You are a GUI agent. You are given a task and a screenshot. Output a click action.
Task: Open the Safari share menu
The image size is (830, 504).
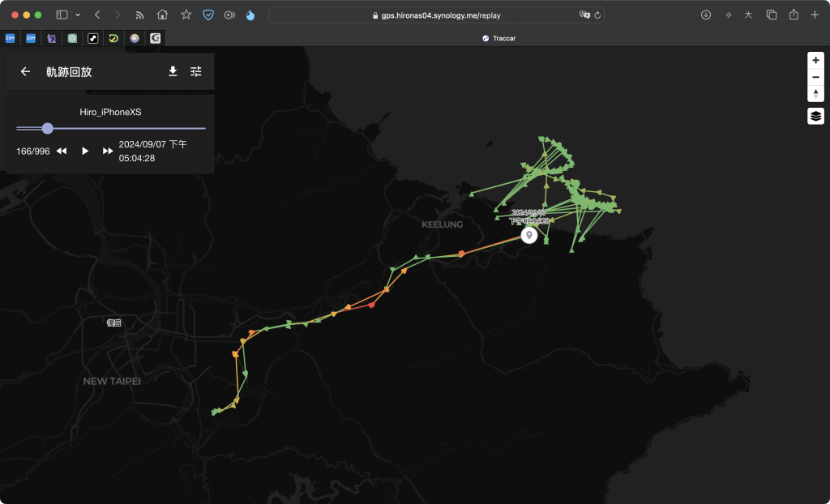point(794,15)
